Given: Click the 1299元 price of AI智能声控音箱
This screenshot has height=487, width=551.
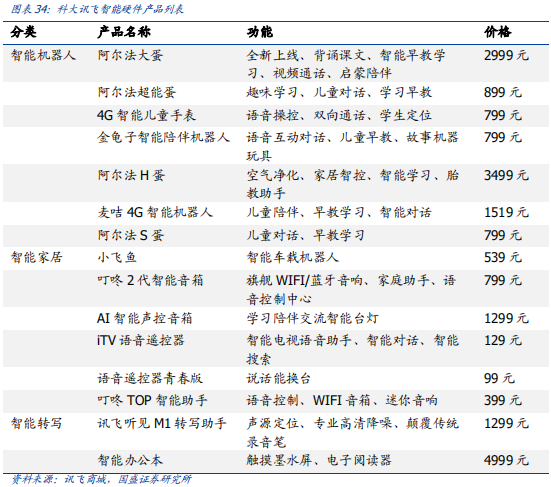Looking at the screenshot, I should pyautogui.click(x=506, y=318).
